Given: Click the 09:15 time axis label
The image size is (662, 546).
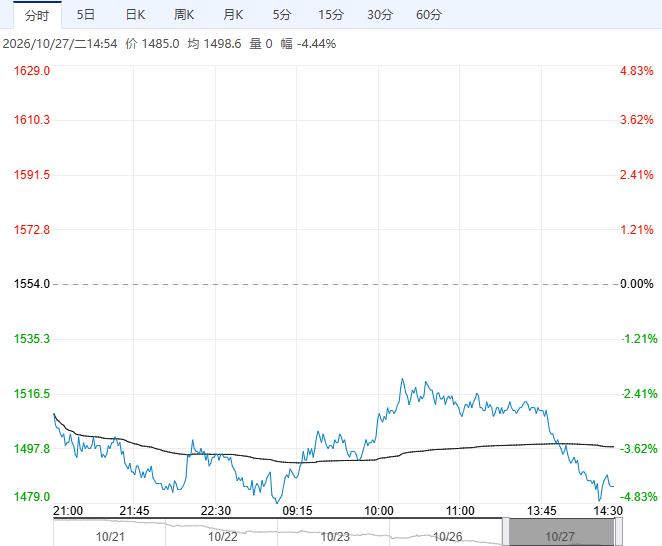Looking at the screenshot, I should pos(297,511).
